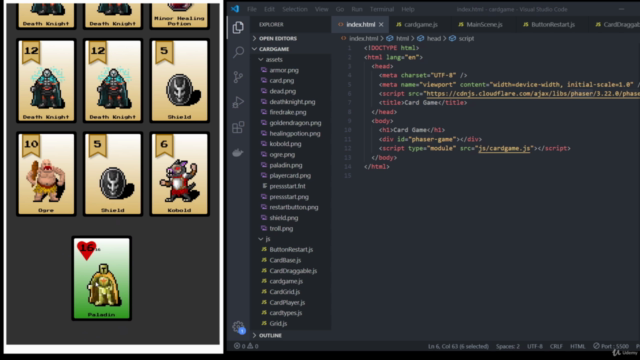Open firedrake.png in the explorer
Screen dimensions: 640x360
click(x=287, y=112)
